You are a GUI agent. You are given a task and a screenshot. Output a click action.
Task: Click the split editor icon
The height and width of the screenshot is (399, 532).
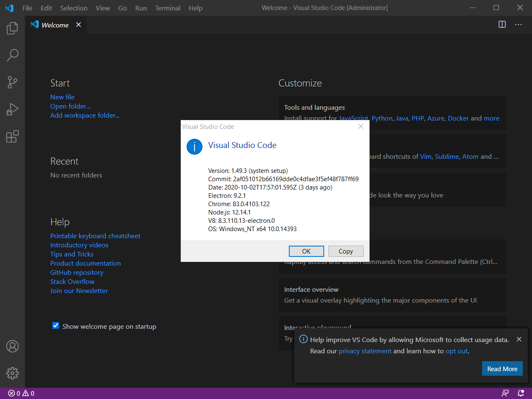click(502, 25)
